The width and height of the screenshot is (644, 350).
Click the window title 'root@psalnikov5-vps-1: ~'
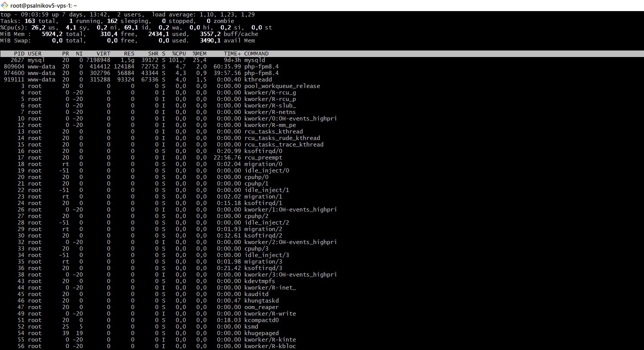pyautogui.click(x=44, y=6)
